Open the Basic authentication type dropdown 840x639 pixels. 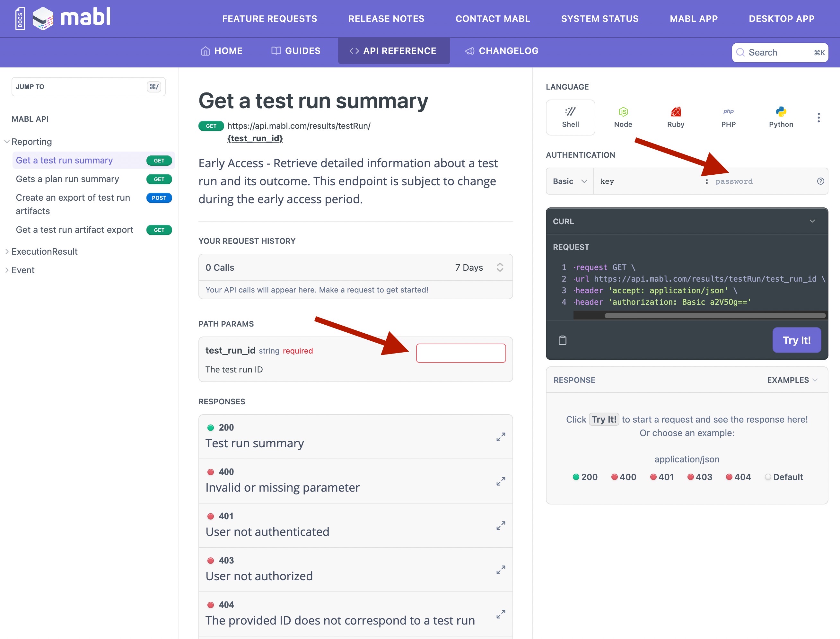coord(570,181)
